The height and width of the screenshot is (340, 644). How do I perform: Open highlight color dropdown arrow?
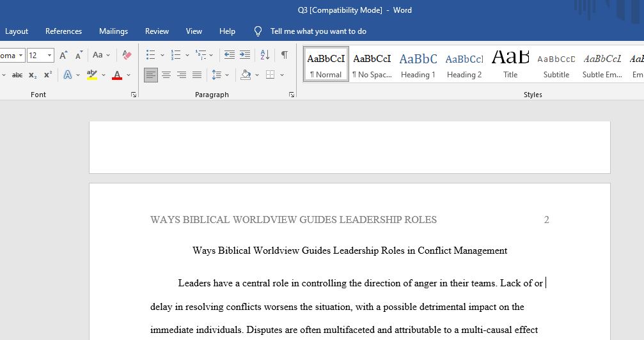(x=104, y=75)
